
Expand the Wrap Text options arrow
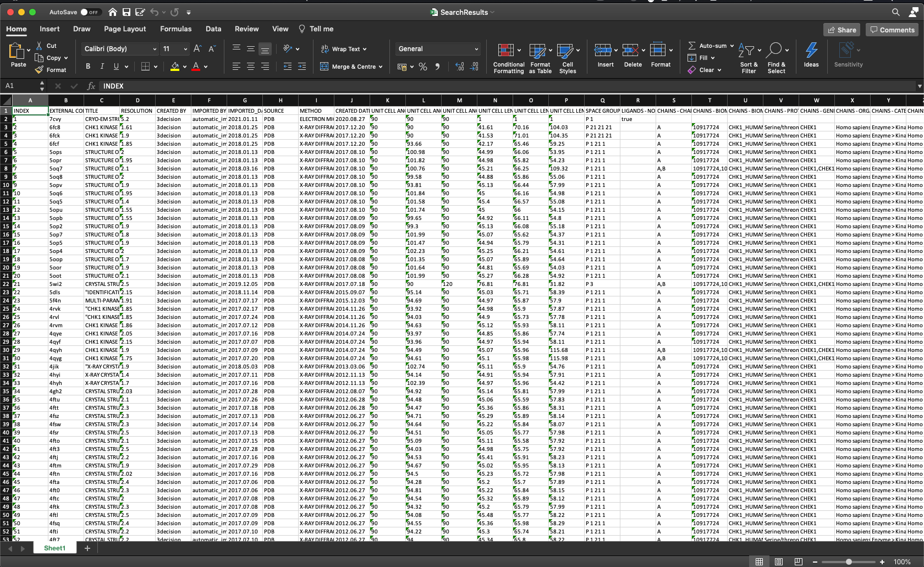pos(365,49)
